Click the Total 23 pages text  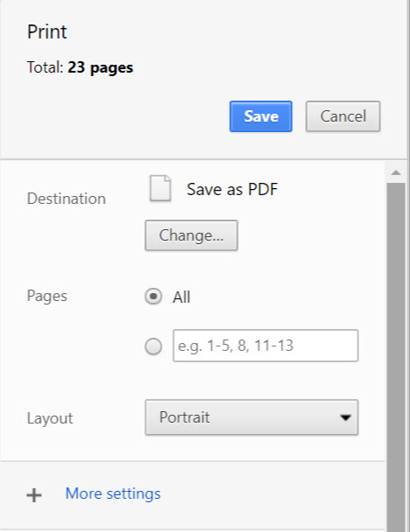tap(80, 67)
